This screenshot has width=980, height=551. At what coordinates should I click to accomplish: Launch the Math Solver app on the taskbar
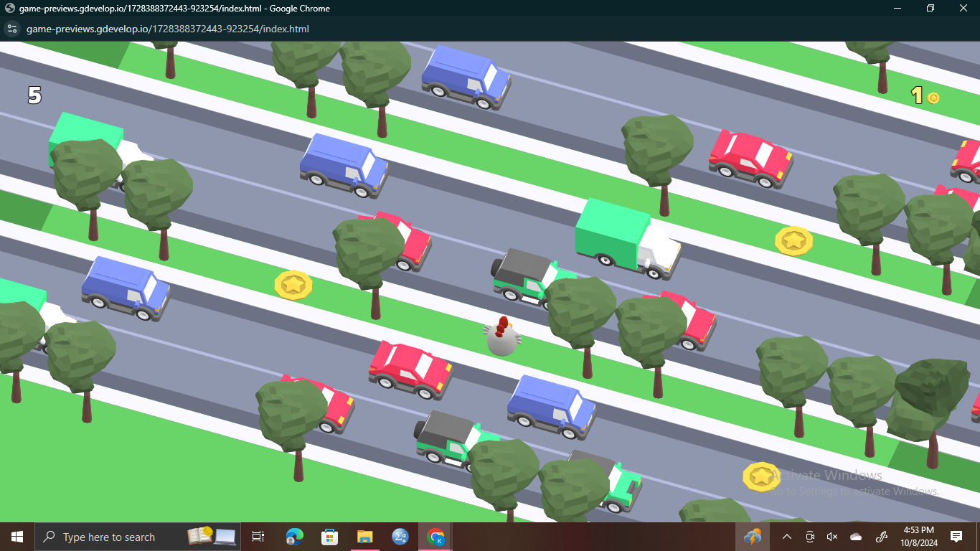click(x=400, y=537)
